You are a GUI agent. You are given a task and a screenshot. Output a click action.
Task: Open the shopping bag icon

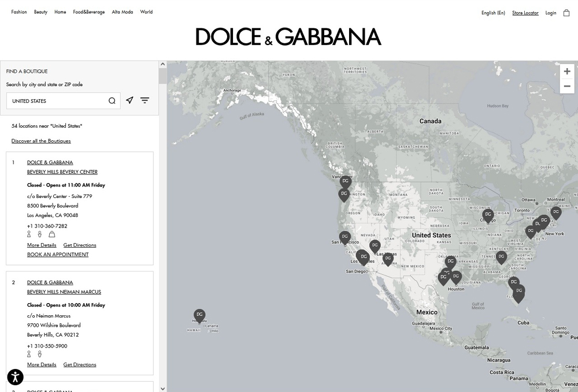[x=566, y=13]
